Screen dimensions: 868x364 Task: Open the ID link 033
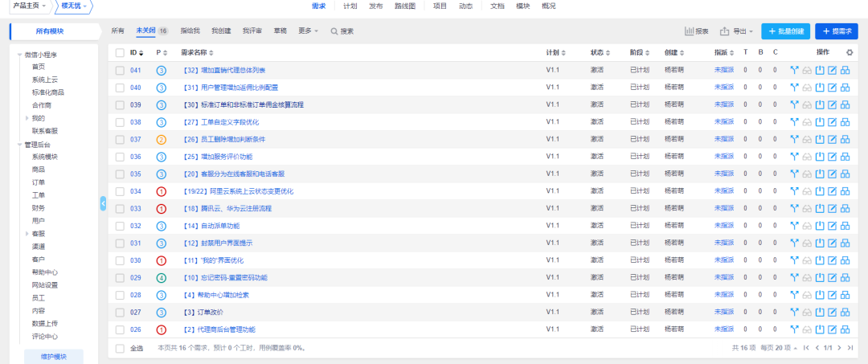coord(136,208)
